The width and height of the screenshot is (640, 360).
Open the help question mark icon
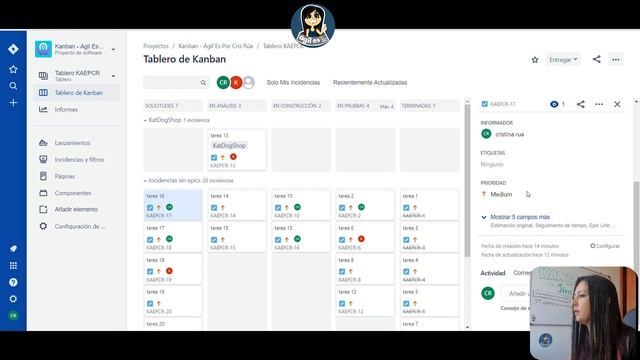click(13, 282)
